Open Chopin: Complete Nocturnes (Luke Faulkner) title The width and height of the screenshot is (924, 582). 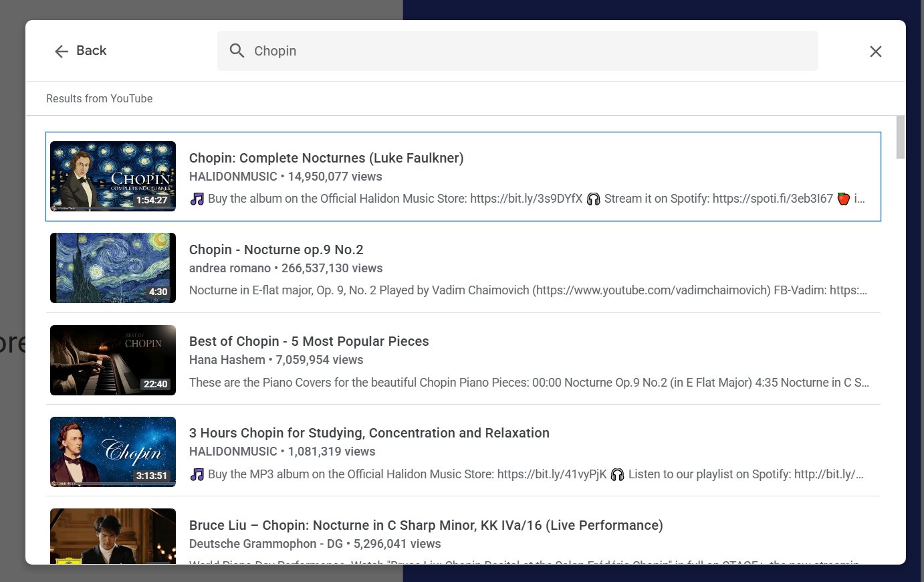coord(326,158)
